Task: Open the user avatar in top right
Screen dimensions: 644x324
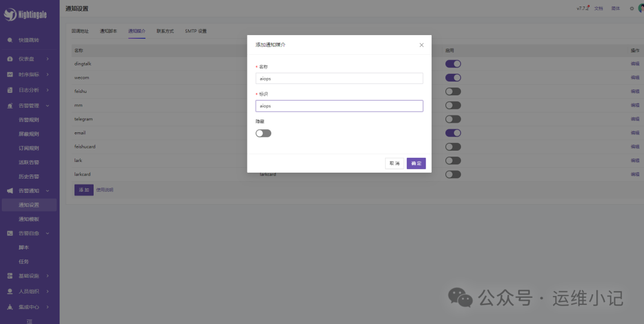Action: (641, 8)
